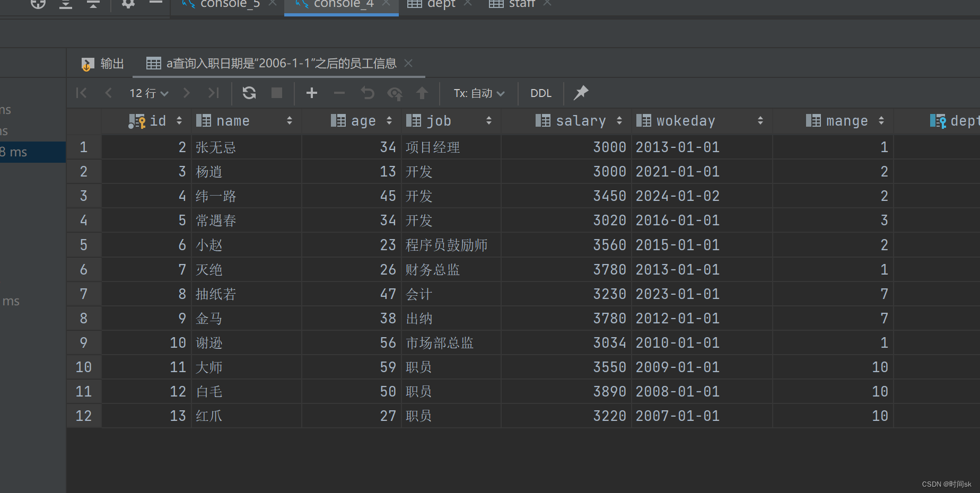Switch to the 输出 output tab
The height and width of the screenshot is (493, 980).
tap(103, 64)
